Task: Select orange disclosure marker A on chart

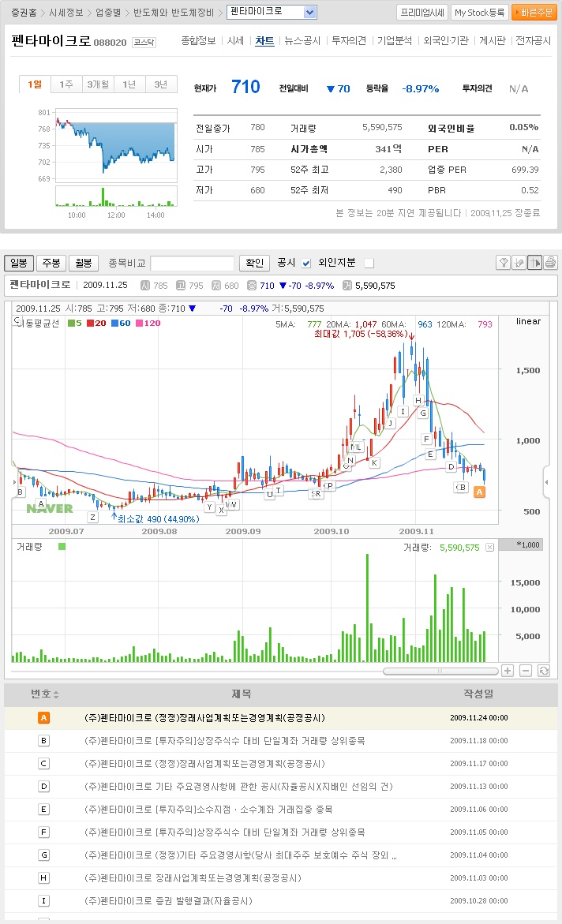Action: 479,492
